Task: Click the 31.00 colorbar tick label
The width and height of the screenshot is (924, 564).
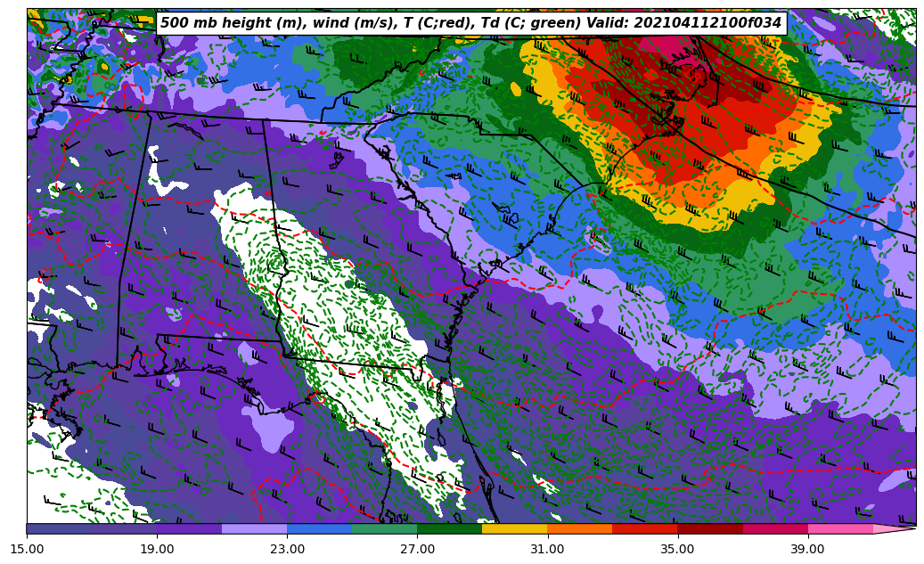Action: pos(547,549)
